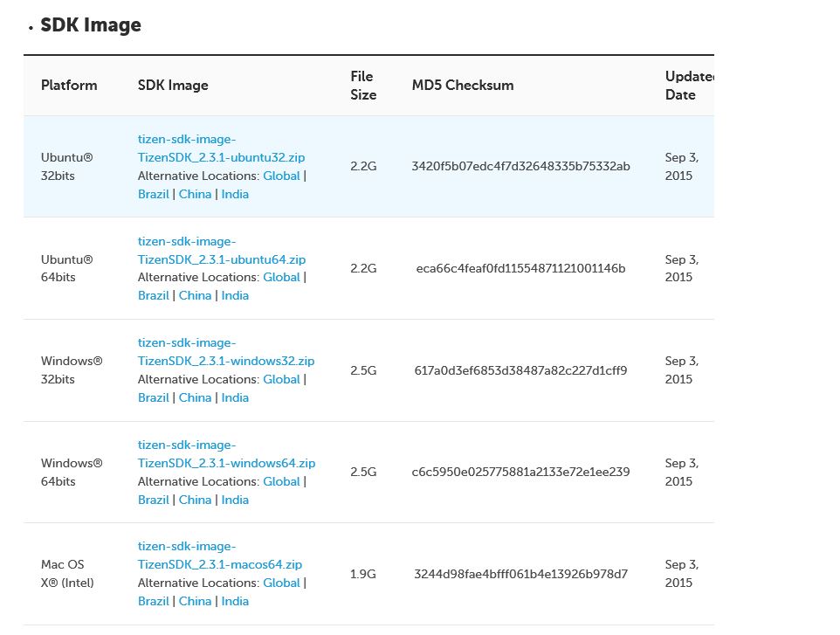
Task: Download tizen-sdk-image ubuntu32.zip file
Action: (x=221, y=148)
